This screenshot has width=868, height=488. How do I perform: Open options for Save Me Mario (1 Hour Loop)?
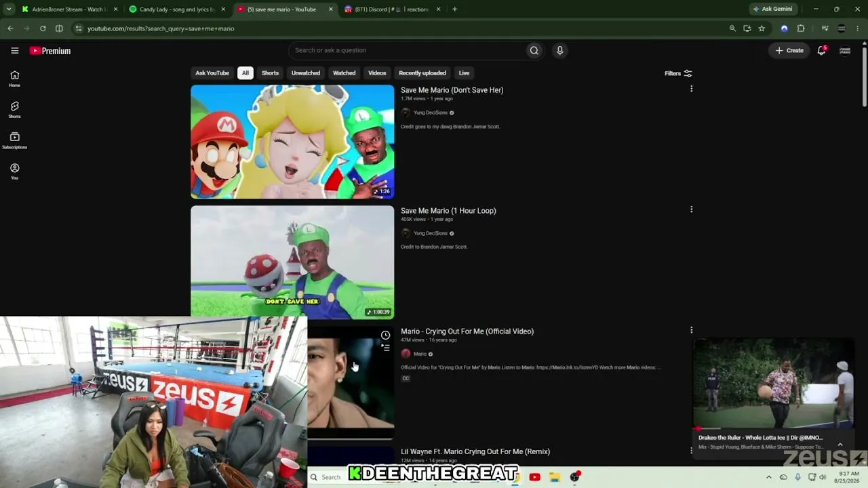[x=691, y=209]
